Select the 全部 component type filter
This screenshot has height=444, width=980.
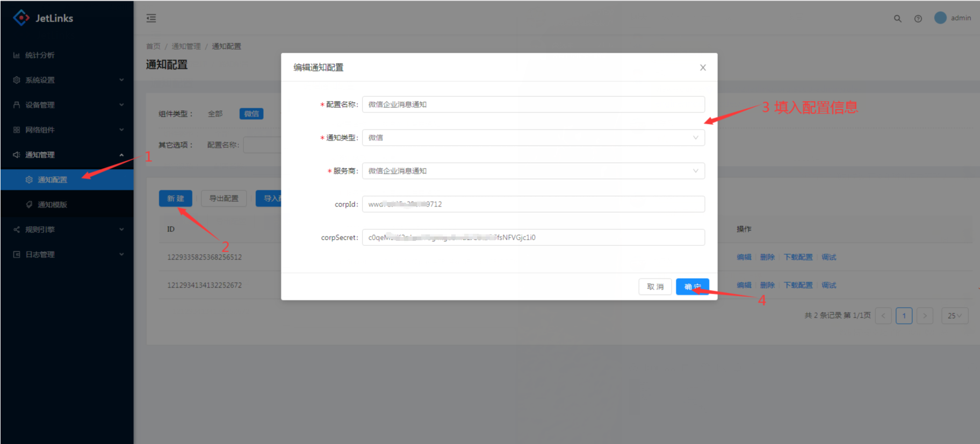(215, 113)
